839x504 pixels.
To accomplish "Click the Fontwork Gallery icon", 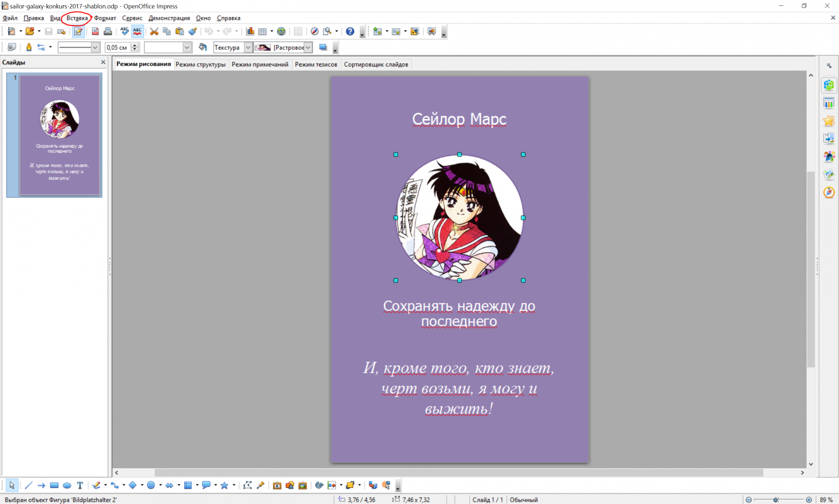I will pos(277,485).
